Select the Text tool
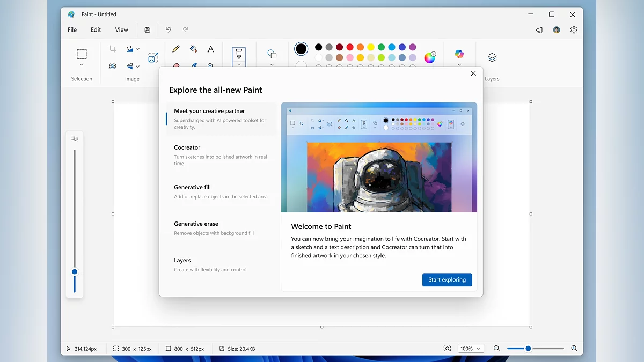 point(211,49)
